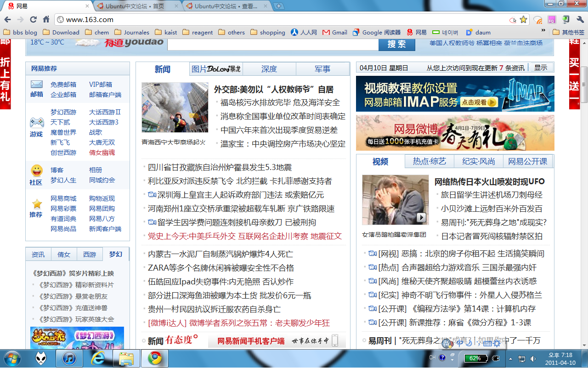Open the RSS feed extension icon
Screen dimensions: 588x368
click(x=538, y=20)
